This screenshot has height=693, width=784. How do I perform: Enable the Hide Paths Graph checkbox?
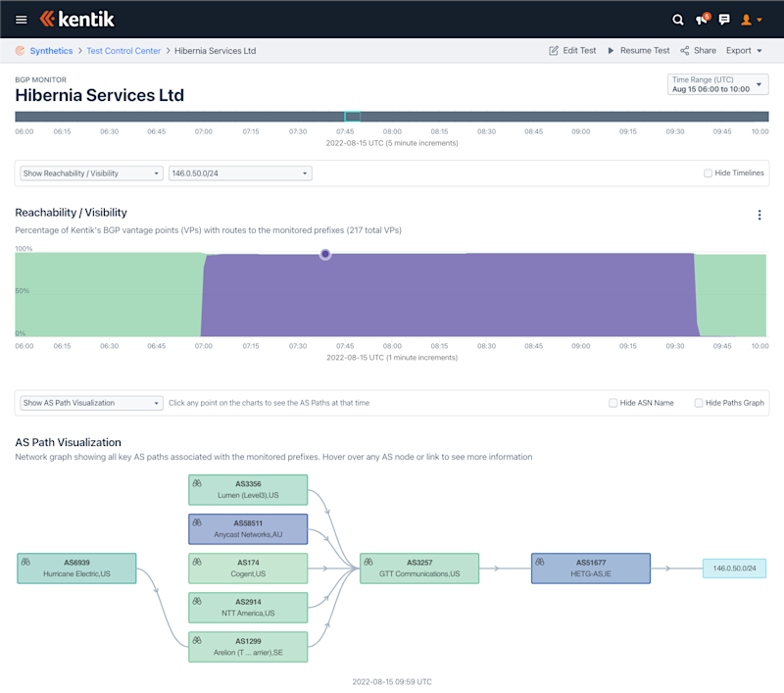click(x=699, y=403)
